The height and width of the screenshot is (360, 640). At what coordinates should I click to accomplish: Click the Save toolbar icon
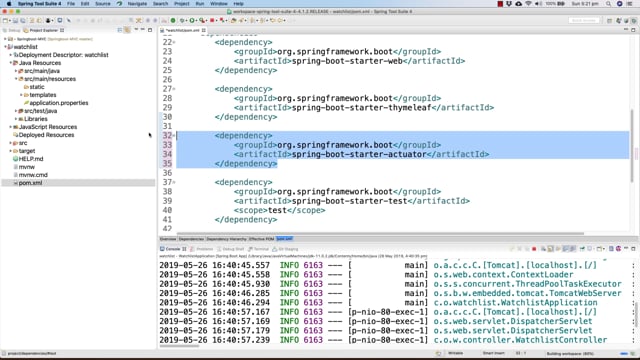(15, 20)
